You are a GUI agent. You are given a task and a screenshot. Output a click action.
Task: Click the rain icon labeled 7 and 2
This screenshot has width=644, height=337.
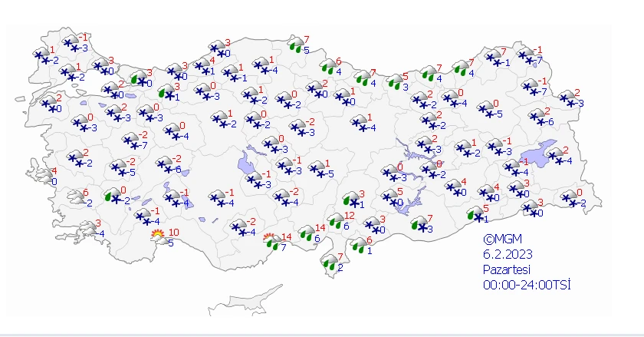point(330,262)
